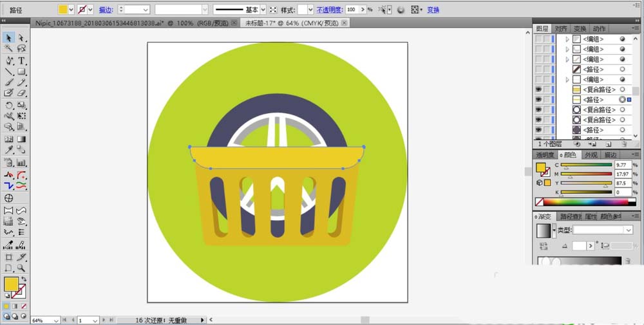The height and width of the screenshot is (325, 644).
Task: Select the Blend tool
Action: [x=21, y=150]
